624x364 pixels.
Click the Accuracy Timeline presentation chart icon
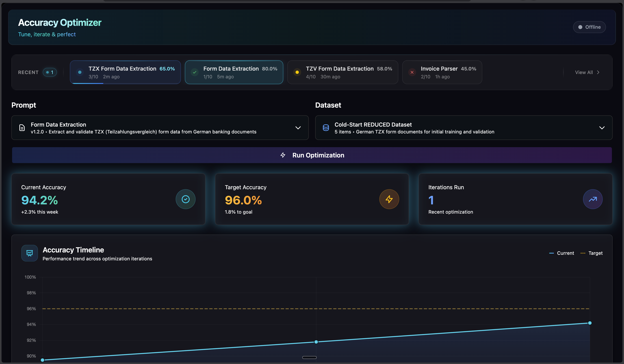pyautogui.click(x=29, y=253)
